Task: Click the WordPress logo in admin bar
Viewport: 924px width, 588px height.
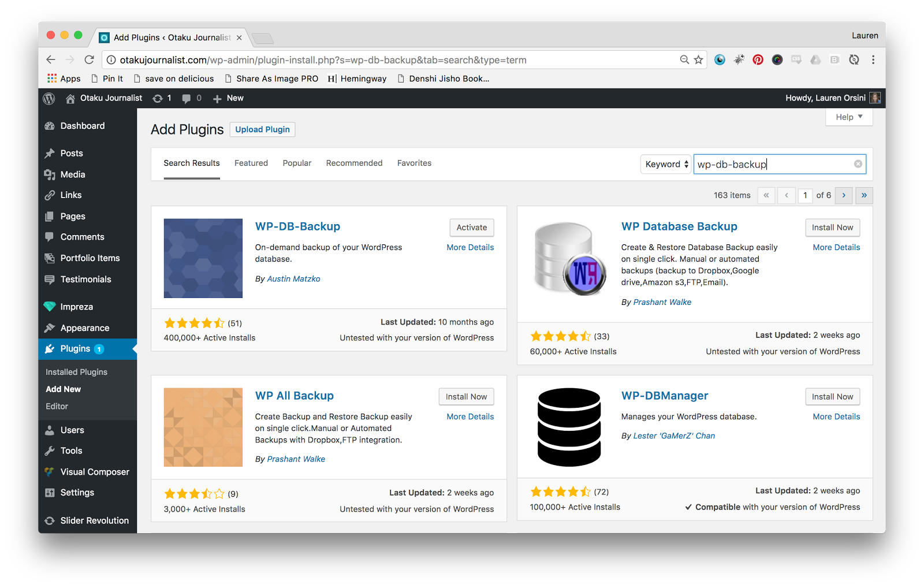Action: pos(49,99)
